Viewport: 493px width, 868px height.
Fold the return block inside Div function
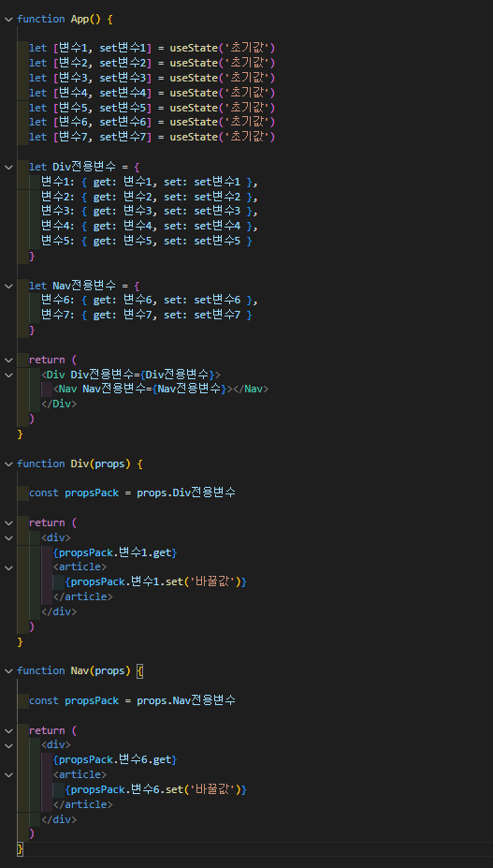[8, 523]
